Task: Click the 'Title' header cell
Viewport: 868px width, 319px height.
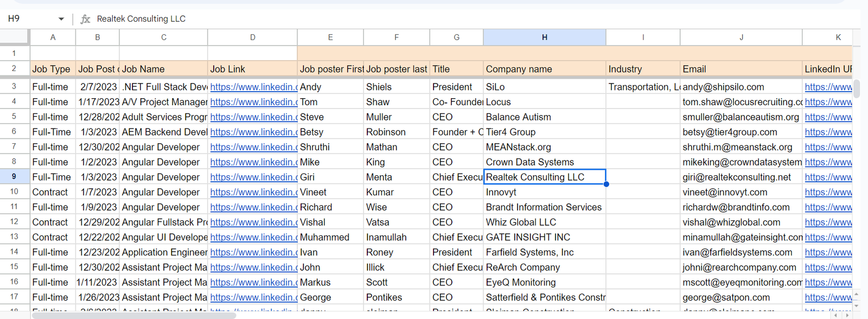Action: 456,69
